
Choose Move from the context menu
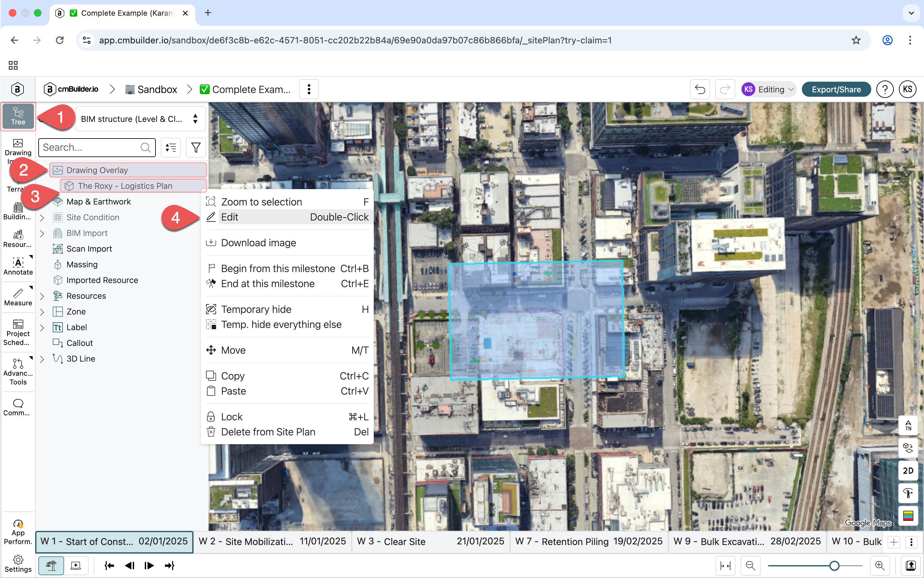287,350
